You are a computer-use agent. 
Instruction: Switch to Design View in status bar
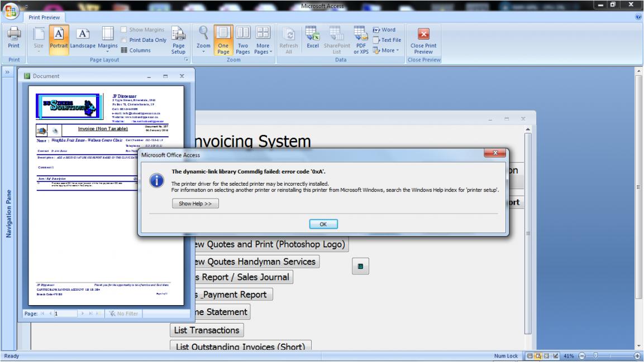point(555,356)
